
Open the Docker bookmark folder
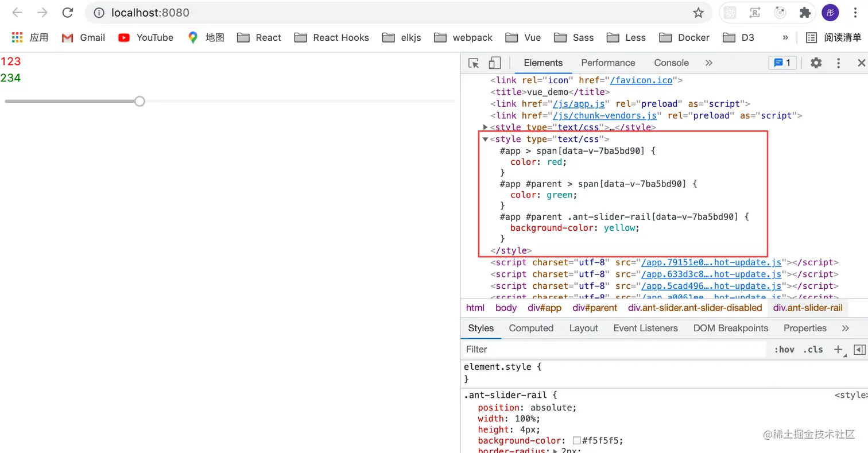685,37
